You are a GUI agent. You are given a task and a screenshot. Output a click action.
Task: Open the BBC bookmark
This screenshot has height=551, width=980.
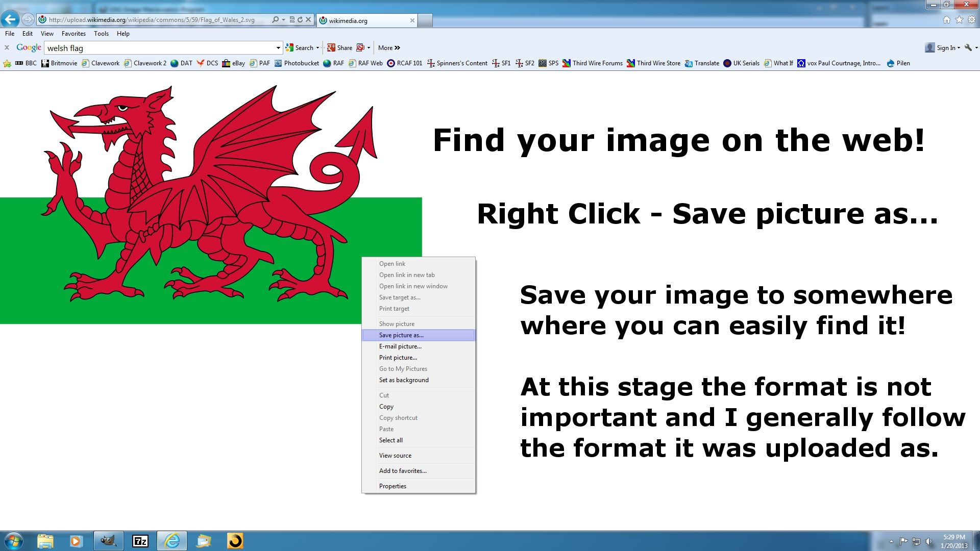[26, 63]
